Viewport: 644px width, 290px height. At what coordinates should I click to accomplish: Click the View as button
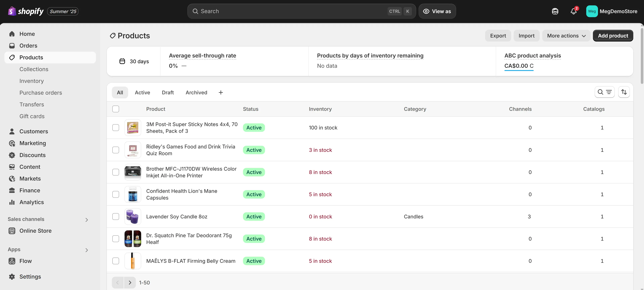pyautogui.click(x=437, y=11)
